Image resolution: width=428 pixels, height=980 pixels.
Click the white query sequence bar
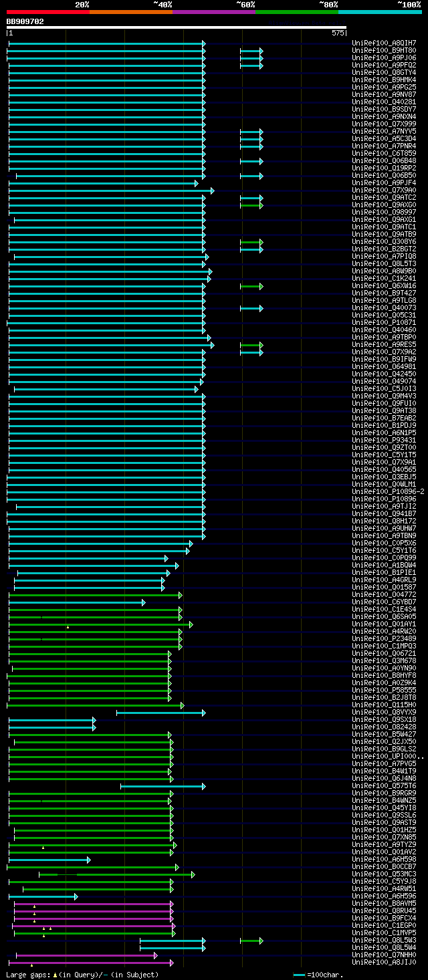pos(177,27)
